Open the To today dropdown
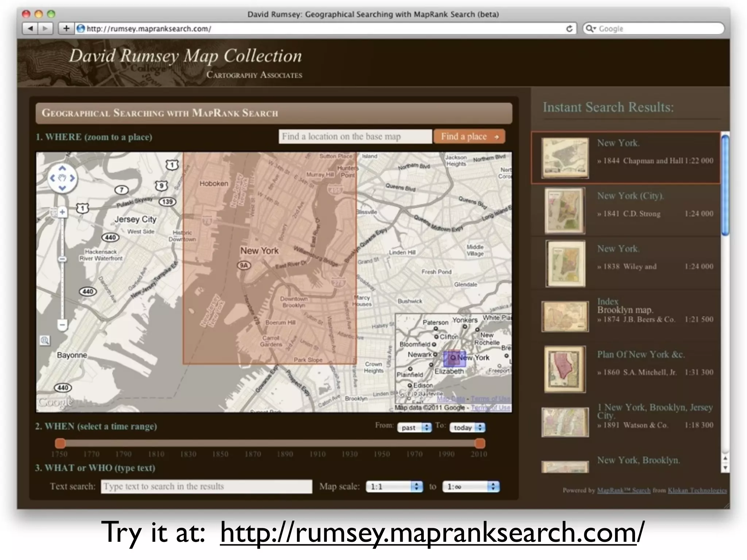Viewport: 747px width, 560px height. tap(467, 427)
